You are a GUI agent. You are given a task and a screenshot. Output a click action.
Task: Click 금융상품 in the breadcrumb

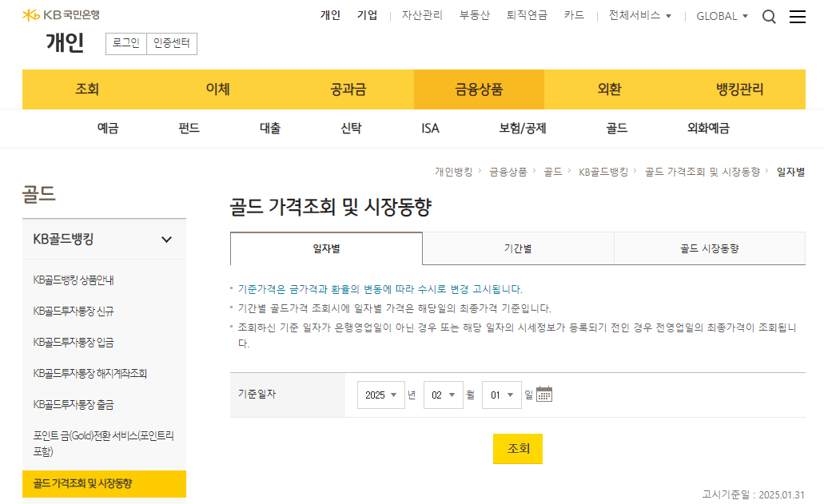pyautogui.click(x=508, y=173)
